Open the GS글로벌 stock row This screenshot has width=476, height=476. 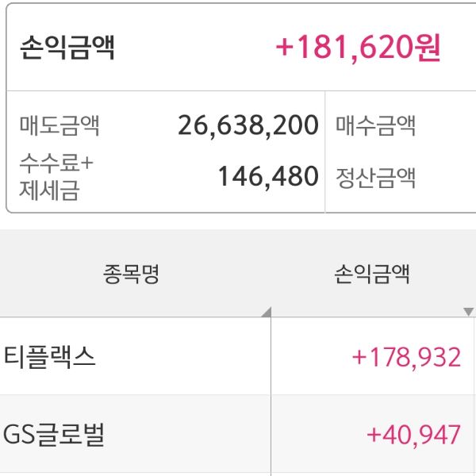click(x=54, y=435)
